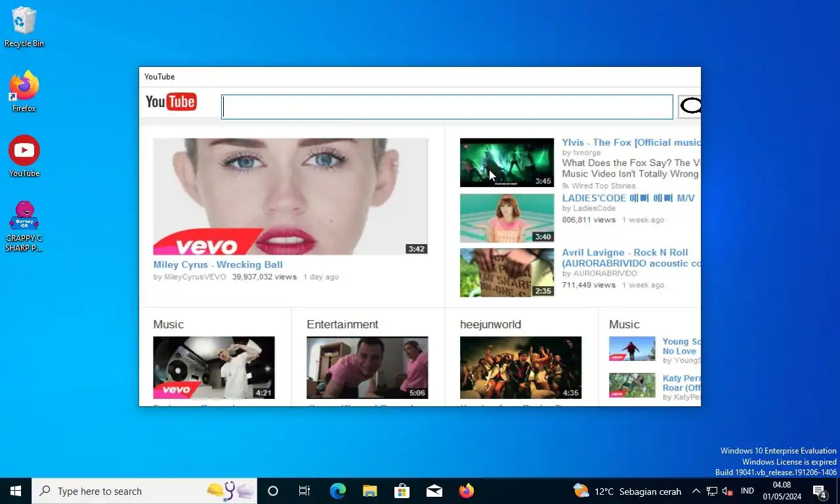Click the first 'Music' section heading
This screenshot has height=504, width=840.
pos(168,324)
